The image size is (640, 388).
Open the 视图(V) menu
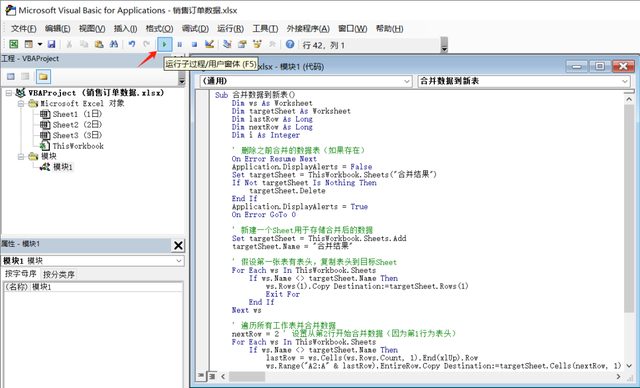coord(92,29)
